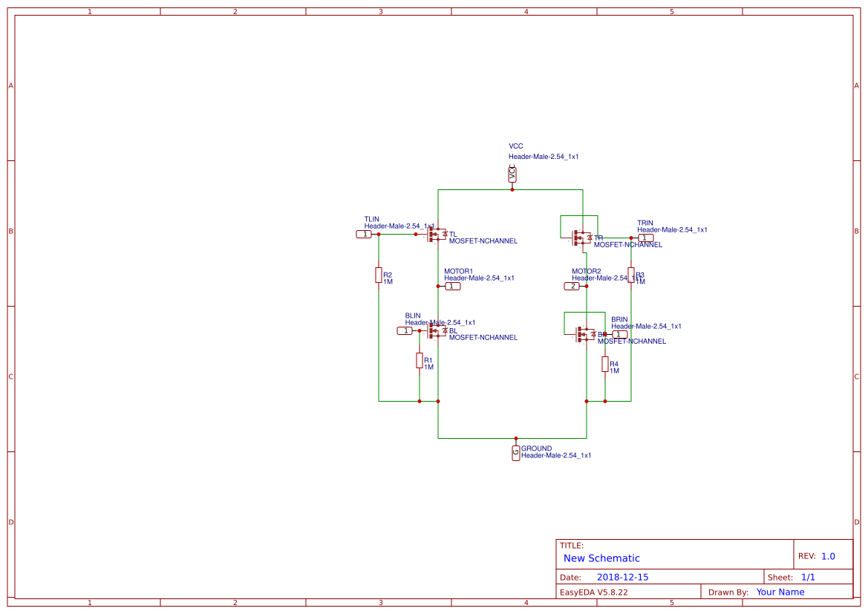Select the TR MOSFET-NCHANNEL symbol
The width and height of the screenshot is (868, 614).
[x=580, y=238]
